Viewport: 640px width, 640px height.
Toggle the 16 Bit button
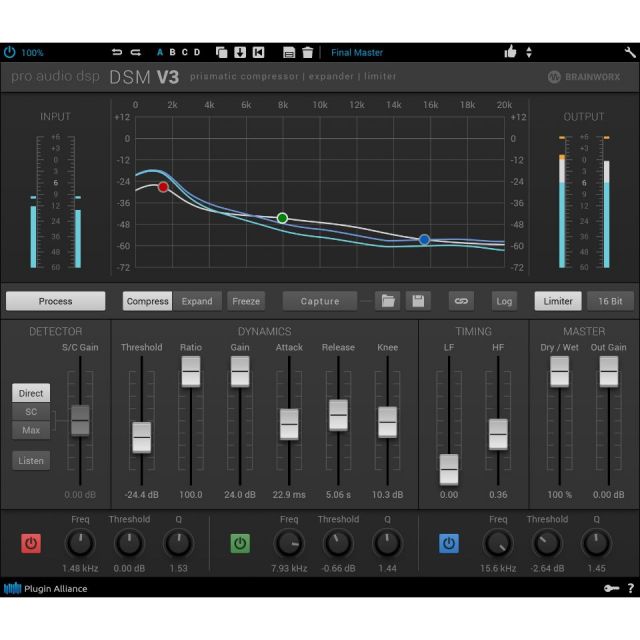click(610, 301)
